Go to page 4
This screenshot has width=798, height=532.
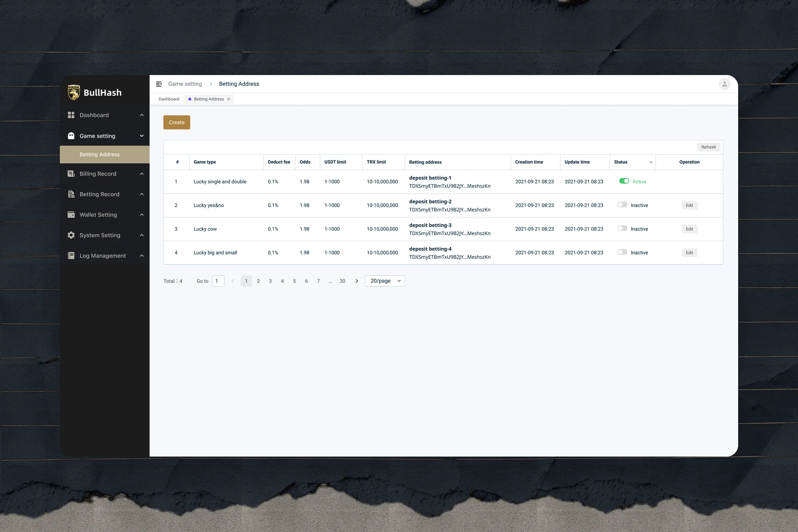click(282, 281)
